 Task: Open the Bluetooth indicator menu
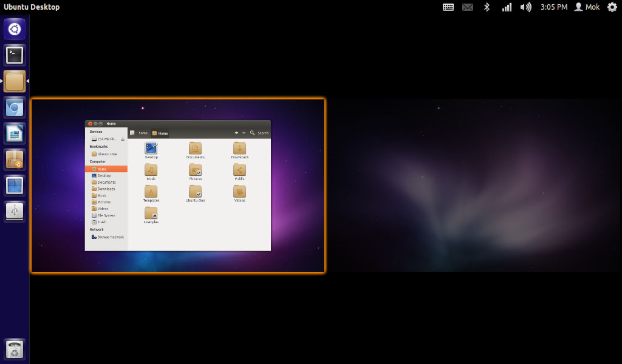click(x=487, y=7)
